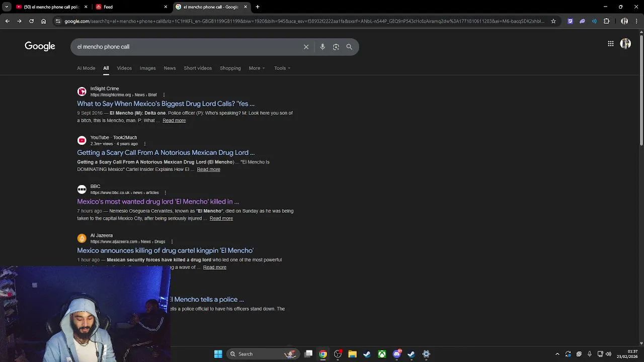The height and width of the screenshot is (362, 644).
Task: Go back in browser history
Action: (x=7, y=21)
